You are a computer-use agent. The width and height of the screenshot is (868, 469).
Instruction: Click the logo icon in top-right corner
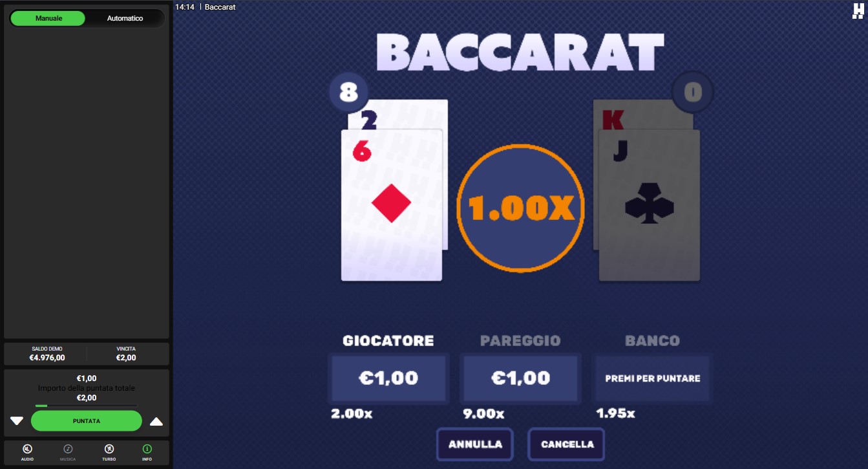click(x=858, y=10)
